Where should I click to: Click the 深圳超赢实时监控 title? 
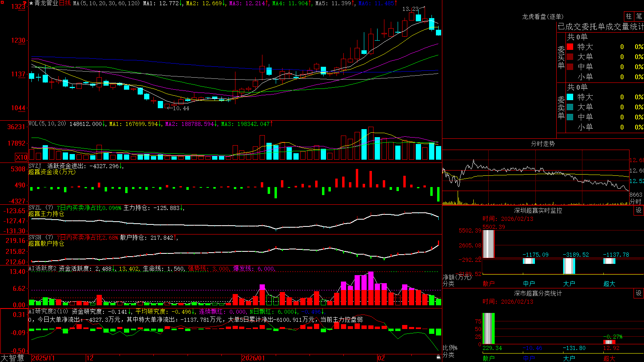point(538,210)
